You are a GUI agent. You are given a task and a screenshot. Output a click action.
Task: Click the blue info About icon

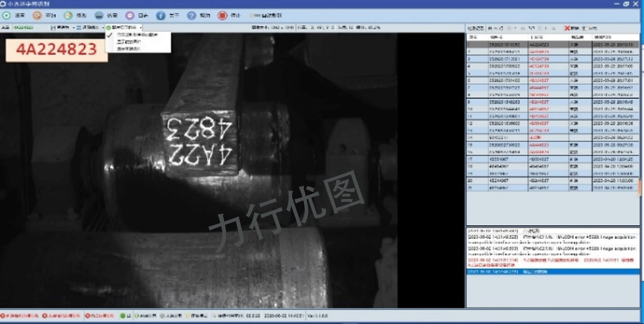click(160, 15)
